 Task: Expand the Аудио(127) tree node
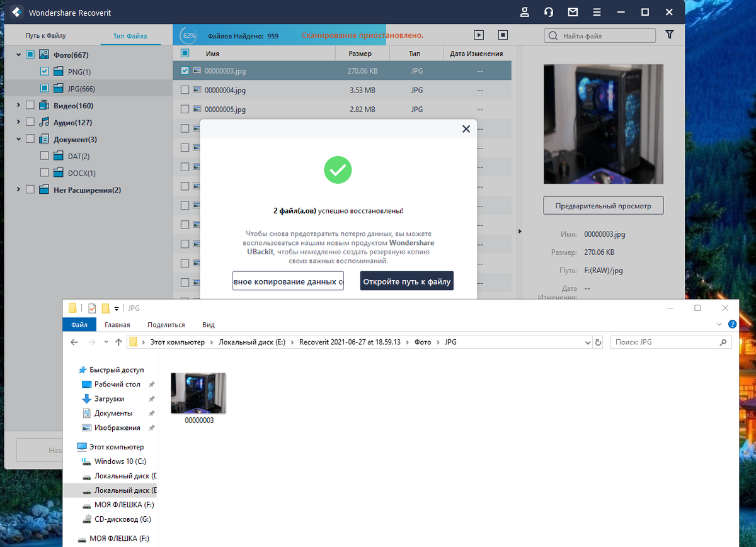pos(18,122)
